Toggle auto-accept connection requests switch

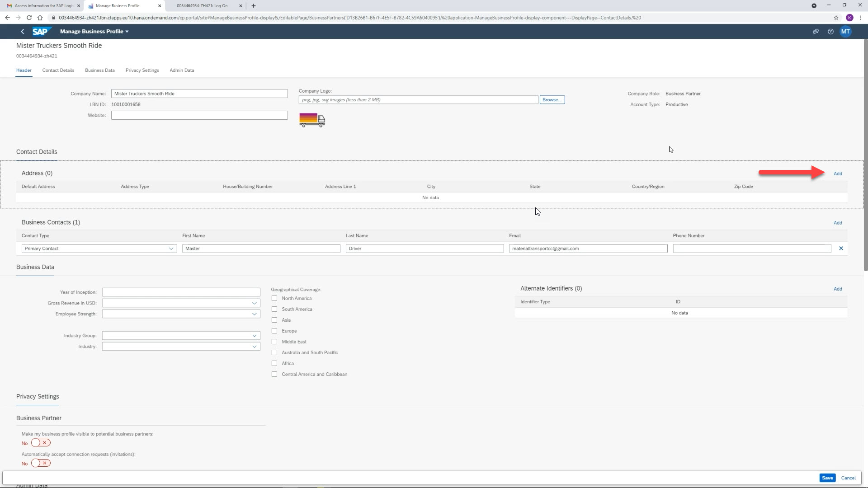(x=41, y=463)
